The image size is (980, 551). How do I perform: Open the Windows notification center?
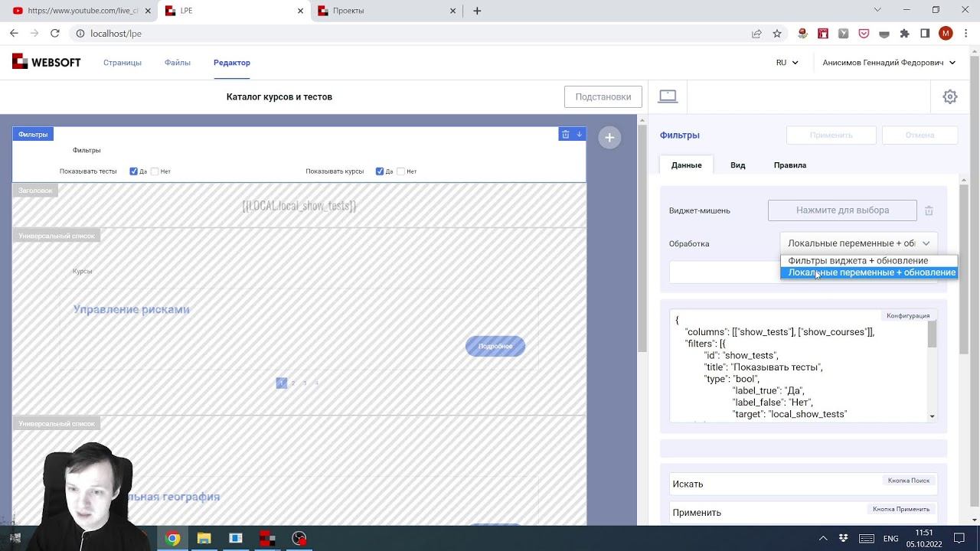point(959,539)
